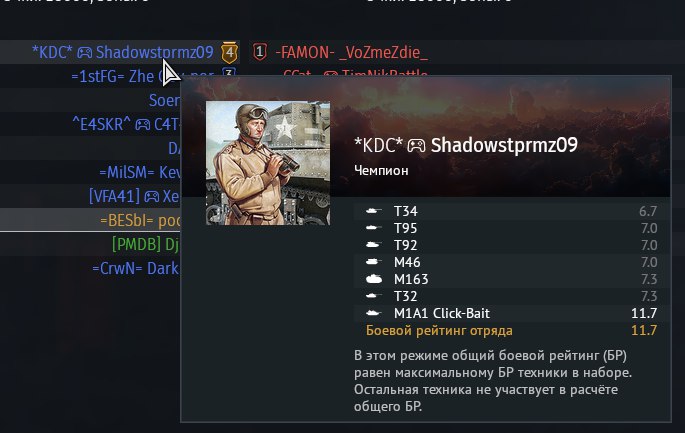Click the tank icon beside M1A1 Click-Bait
Screen dimensions: 685x433
tap(374, 313)
